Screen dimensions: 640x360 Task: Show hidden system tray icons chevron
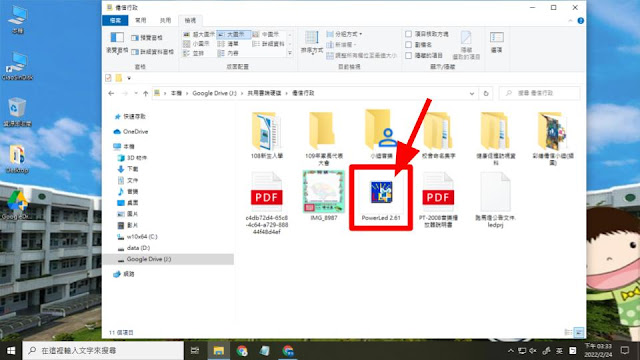(x=510, y=351)
